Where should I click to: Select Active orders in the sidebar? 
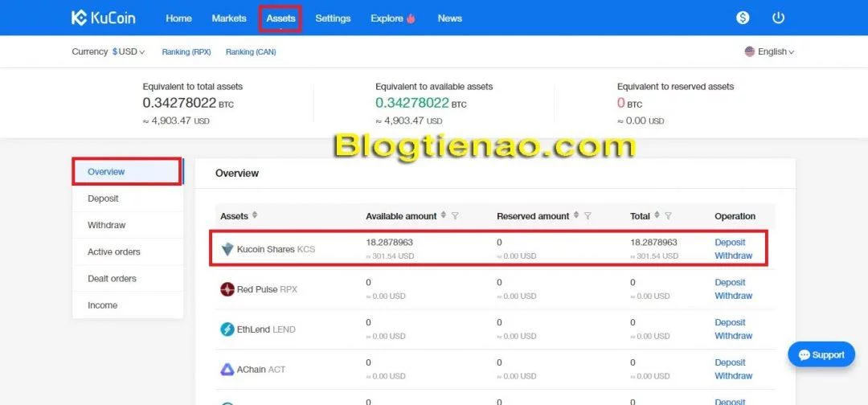click(128, 252)
